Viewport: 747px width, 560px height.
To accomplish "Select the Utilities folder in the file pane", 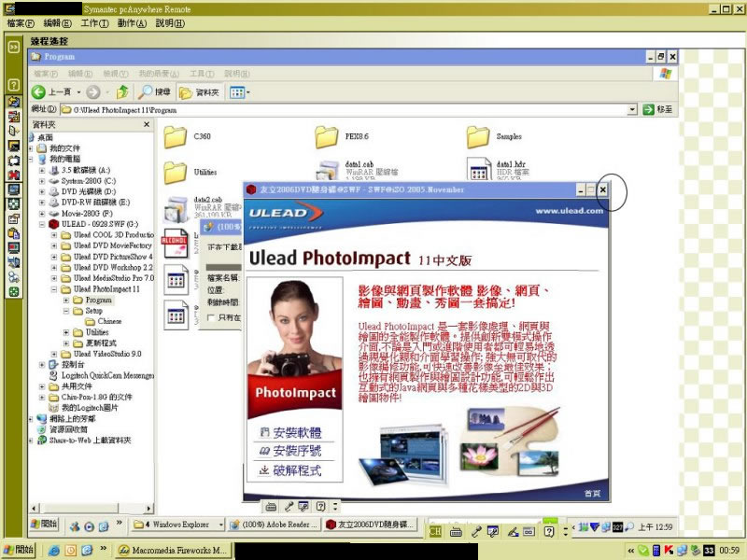I will click(x=175, y=173).
